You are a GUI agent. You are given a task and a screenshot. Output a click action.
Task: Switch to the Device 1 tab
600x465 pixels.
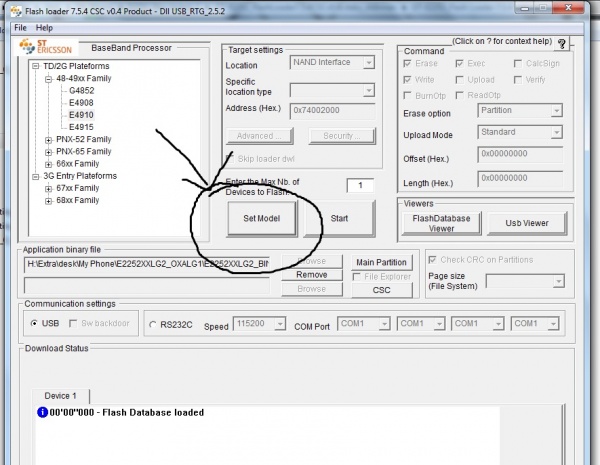pyautogui.click(x=60, y=396)
